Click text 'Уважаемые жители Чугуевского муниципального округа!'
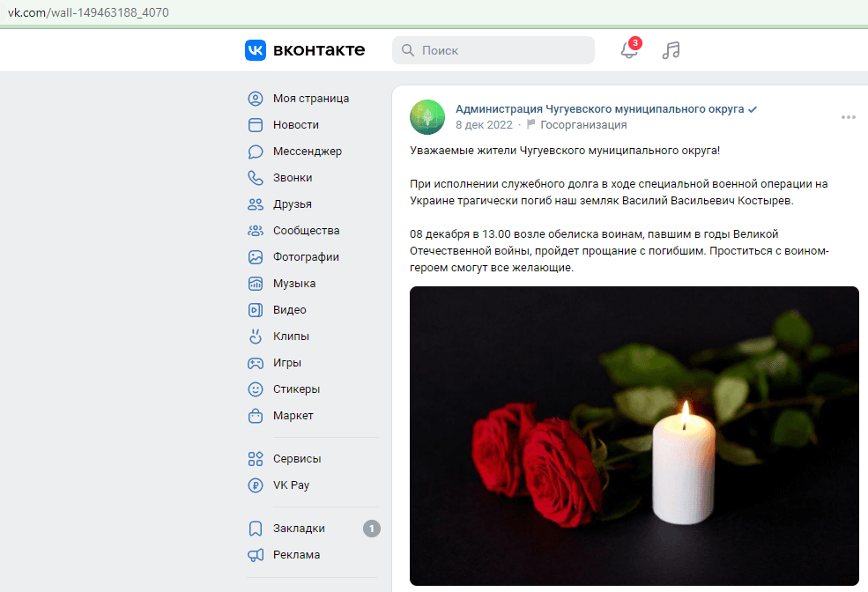The height and width of the screenshot is (592, 868). pyautogui.click(x=565, y=151)
